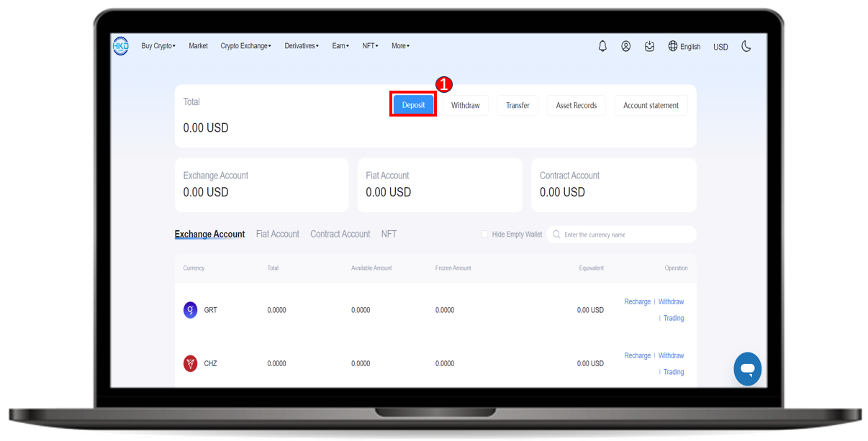Click the CHZ currency icon

coord(190,363)
